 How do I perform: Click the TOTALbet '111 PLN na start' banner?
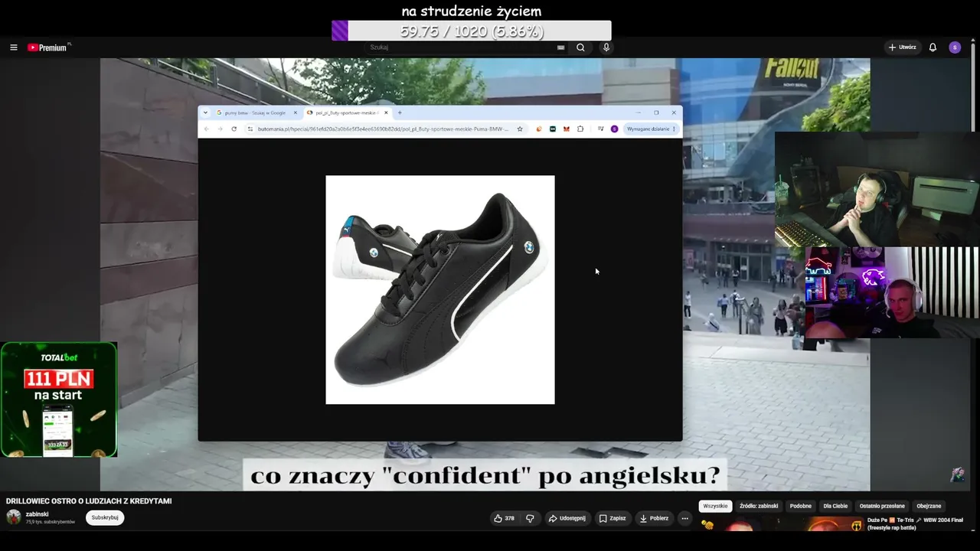pyautogui.click(x=59, y=399)
